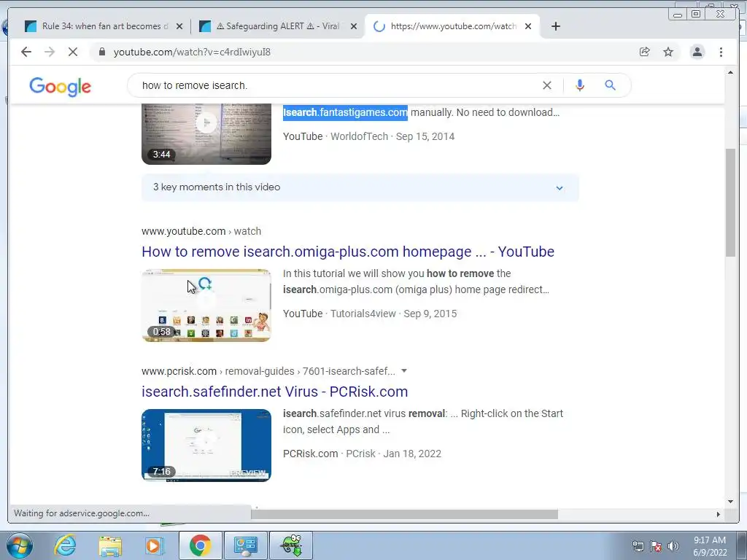This screenshot has width=747, height=560.
Task: Play the 7:16 PCRisk video thumbnail
Action: tap(206, 446)
